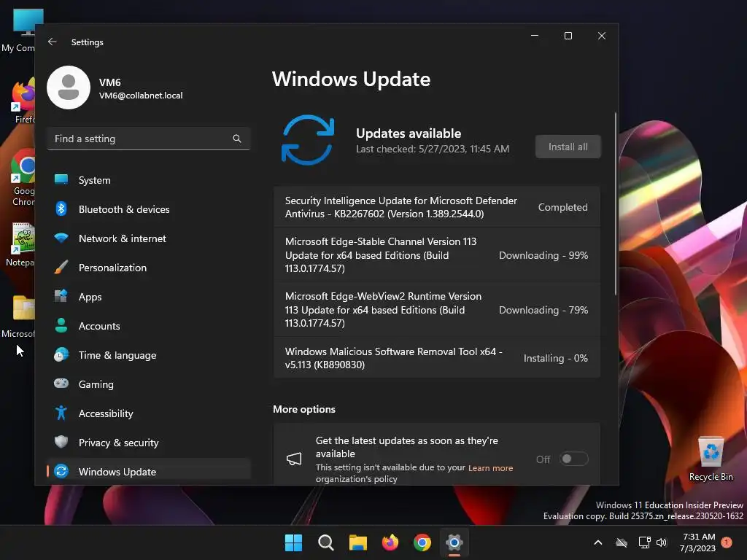Click the Downloading - 79% status
Viewport: 747px width, 560px height.
point(543,310)
